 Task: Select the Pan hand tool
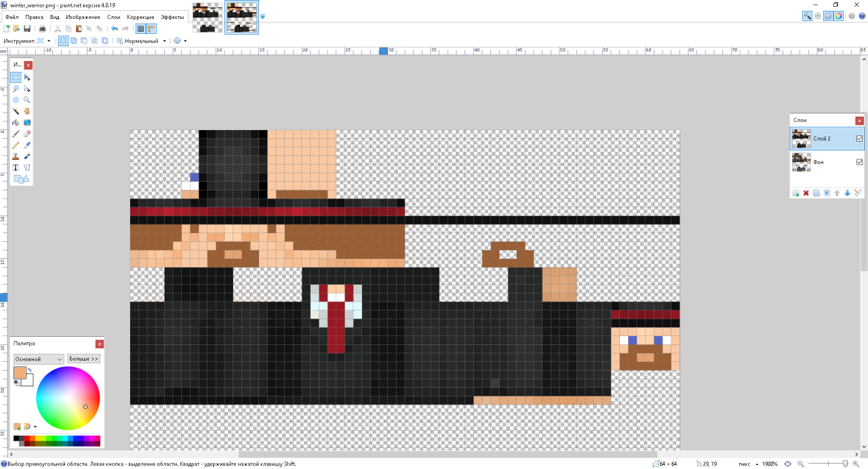(27, 111)
